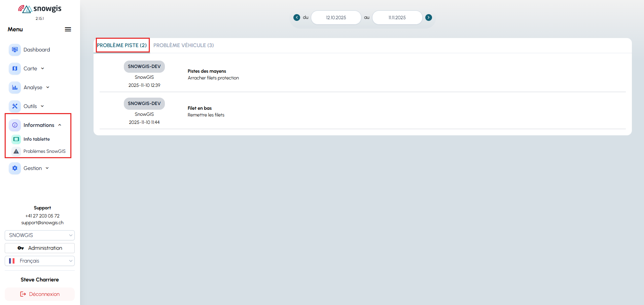Click the Déconnexion logout button
The image size is (644, 305).
(x=40, y=294)
